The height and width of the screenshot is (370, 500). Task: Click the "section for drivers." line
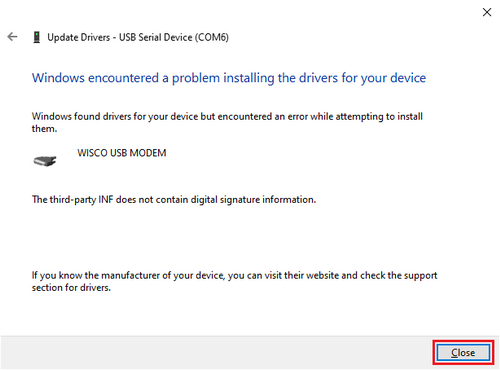71,288
